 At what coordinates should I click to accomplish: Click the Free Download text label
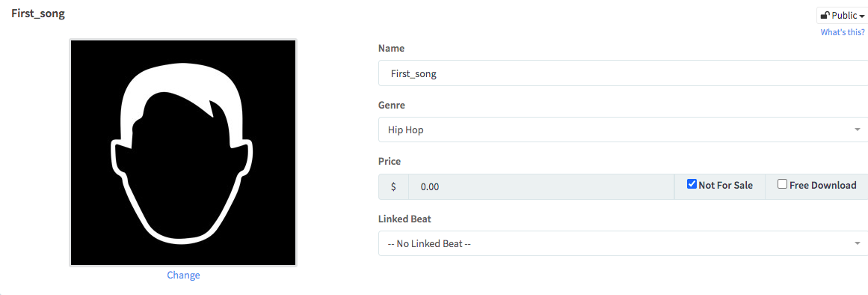[x=822, y=185]
